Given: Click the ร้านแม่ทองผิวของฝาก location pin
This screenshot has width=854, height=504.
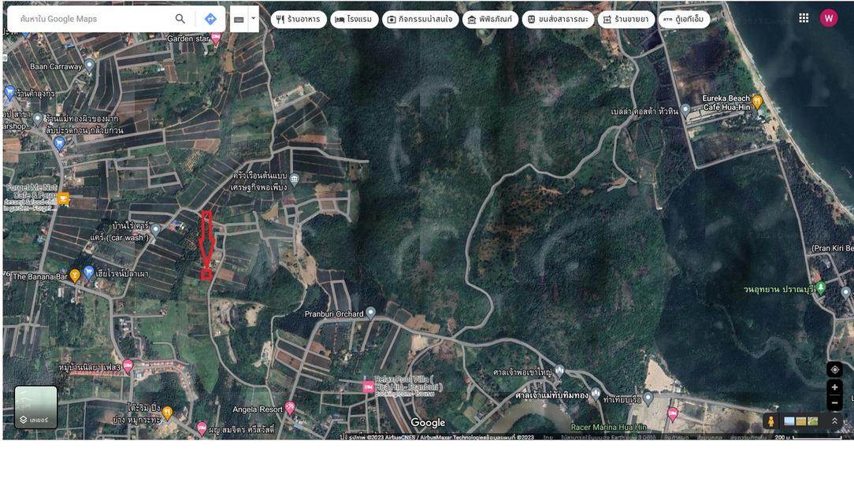Looking at the screenshot, I should click(38, 118).
